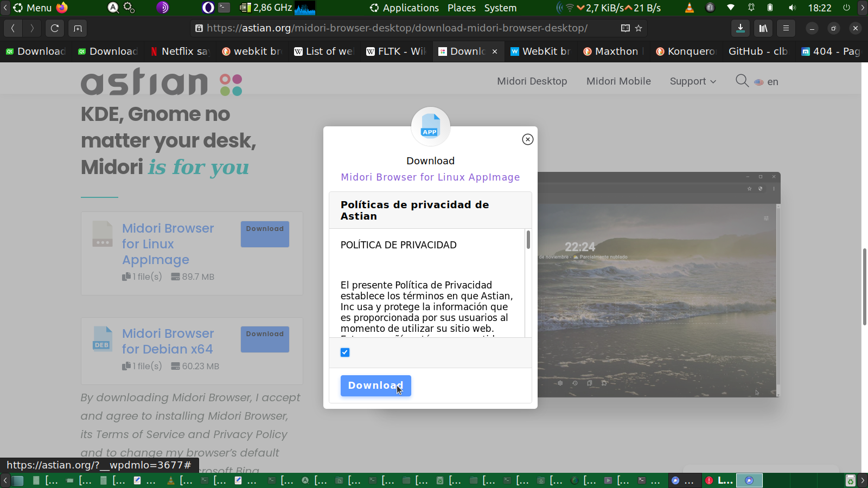Switch to the GitHub tab

pos(757,52)
